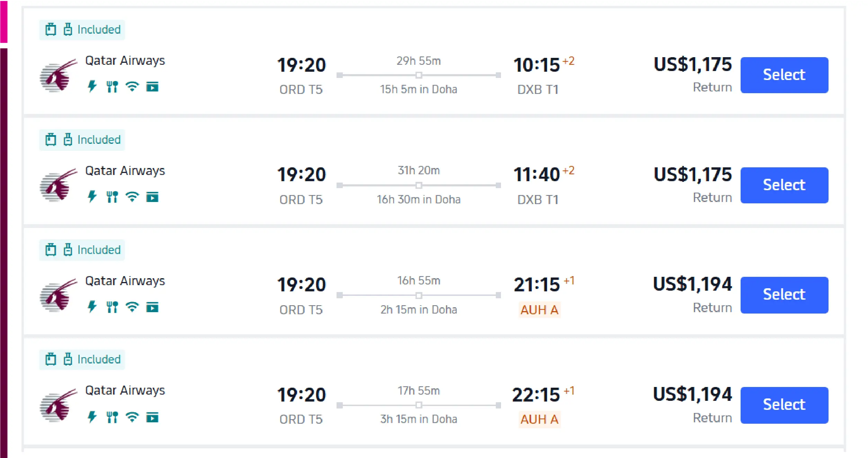The image size is (868, 458).
Task: Click the power icon on the 17h 55m flight
Action: click(92, 417)
